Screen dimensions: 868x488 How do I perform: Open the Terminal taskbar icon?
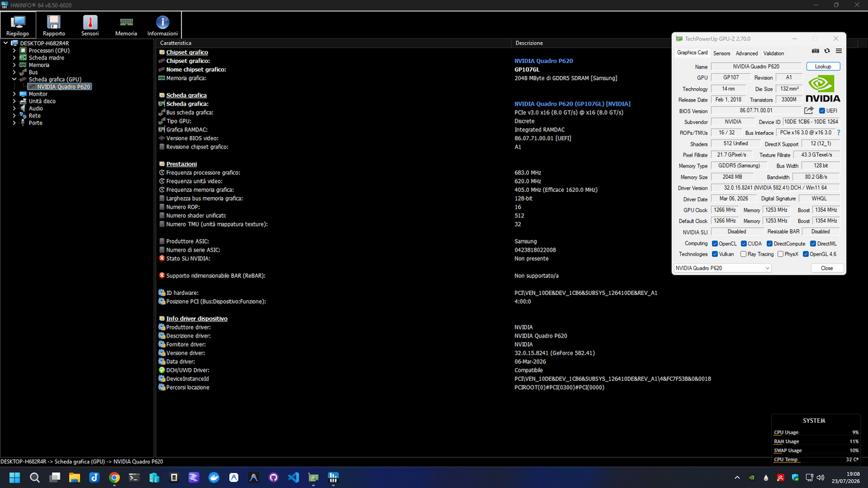134,477
